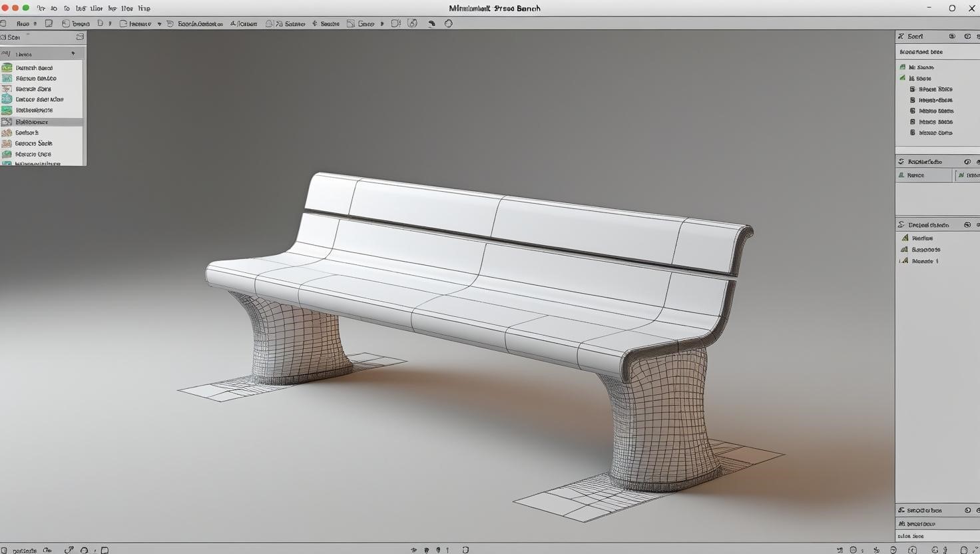Toggle the round eye icon in middle-right panel header
This screenshot has width=980, height=554.
coord(967,162)
